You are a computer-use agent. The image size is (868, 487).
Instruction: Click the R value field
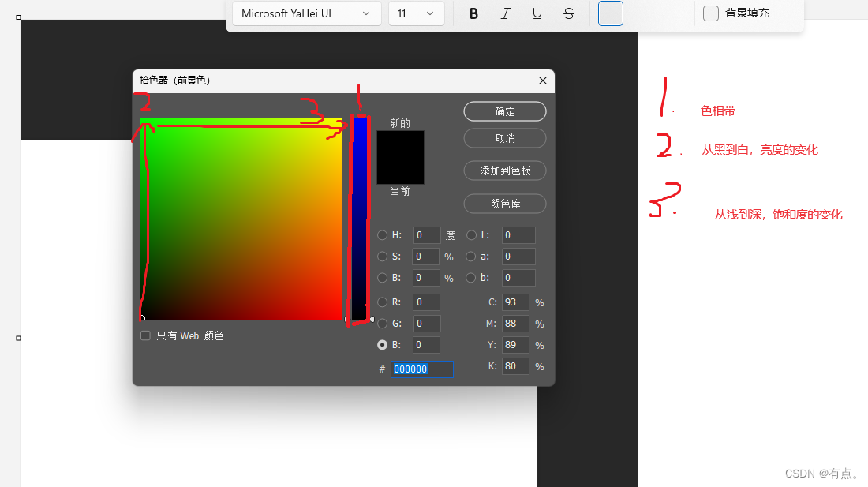(x=427, y=302)
